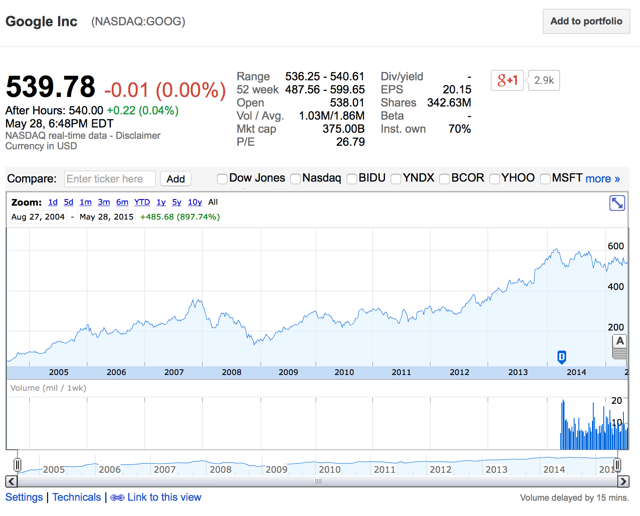The image size is (640, 516).
Task: Click the Shares value 342.63M
Action: point(449,102)
